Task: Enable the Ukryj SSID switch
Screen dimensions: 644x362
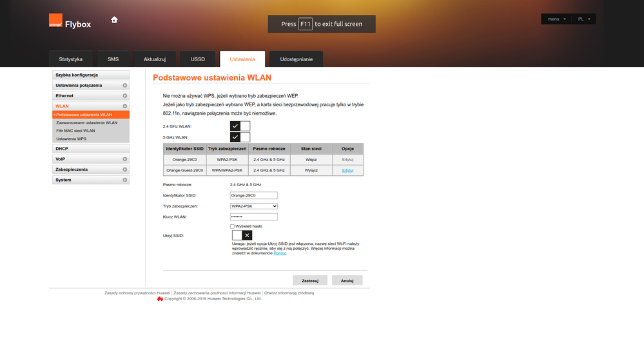Action: [242, 235]
